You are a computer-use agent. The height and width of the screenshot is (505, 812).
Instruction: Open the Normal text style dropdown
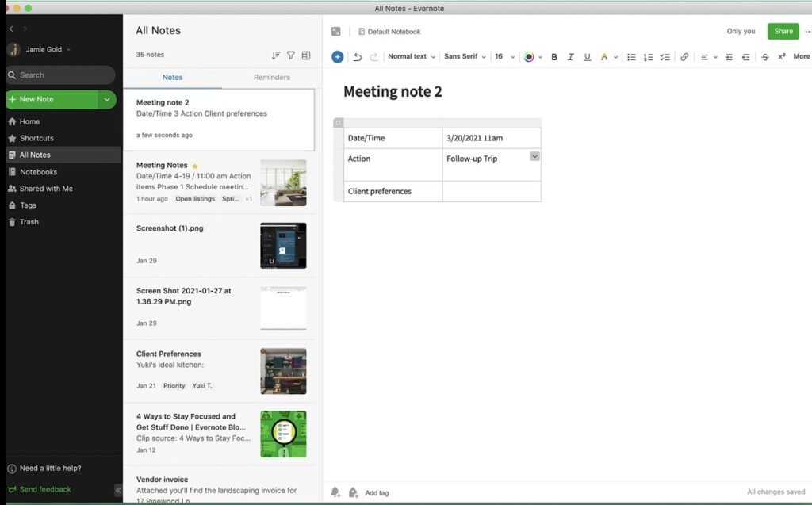411,57
